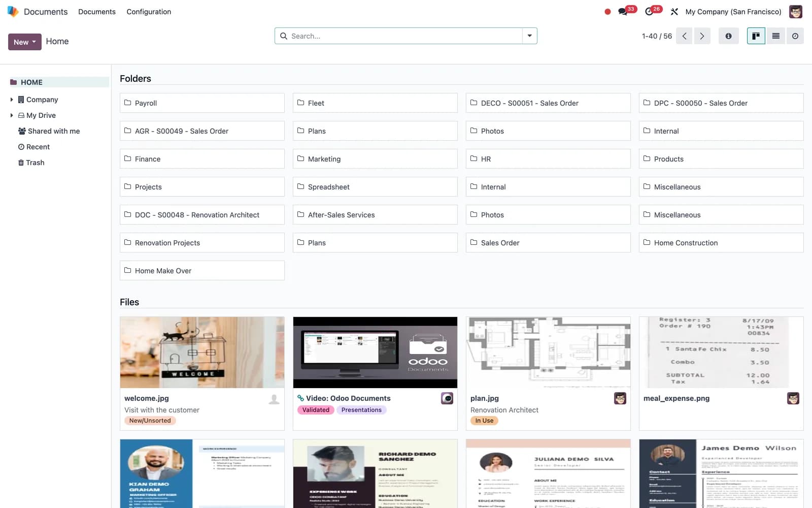Open the Finance folder
Image resolution: width=812 pixels, height=508 pixels.
point(202,159)
